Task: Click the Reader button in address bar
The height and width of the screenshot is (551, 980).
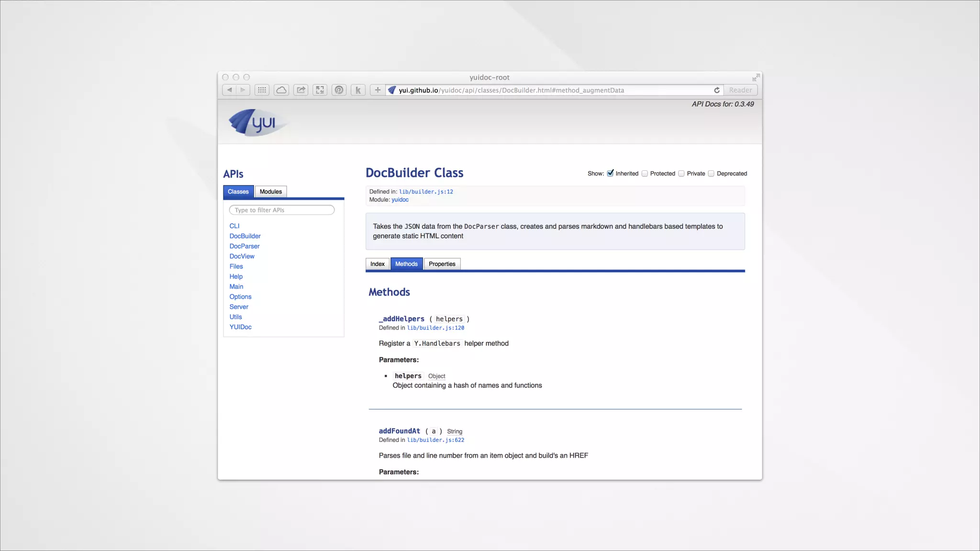Action: (x=740, y=90)
